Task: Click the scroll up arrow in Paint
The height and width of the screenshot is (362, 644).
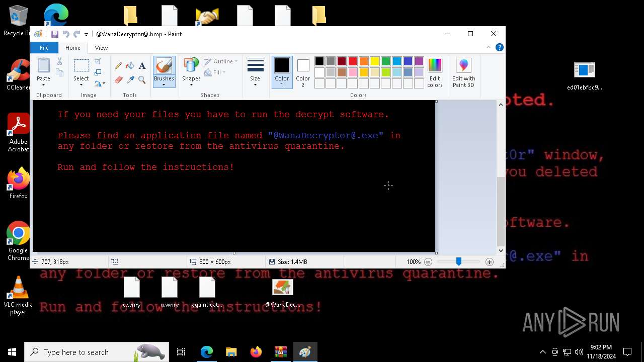Action: coord(501,105)
